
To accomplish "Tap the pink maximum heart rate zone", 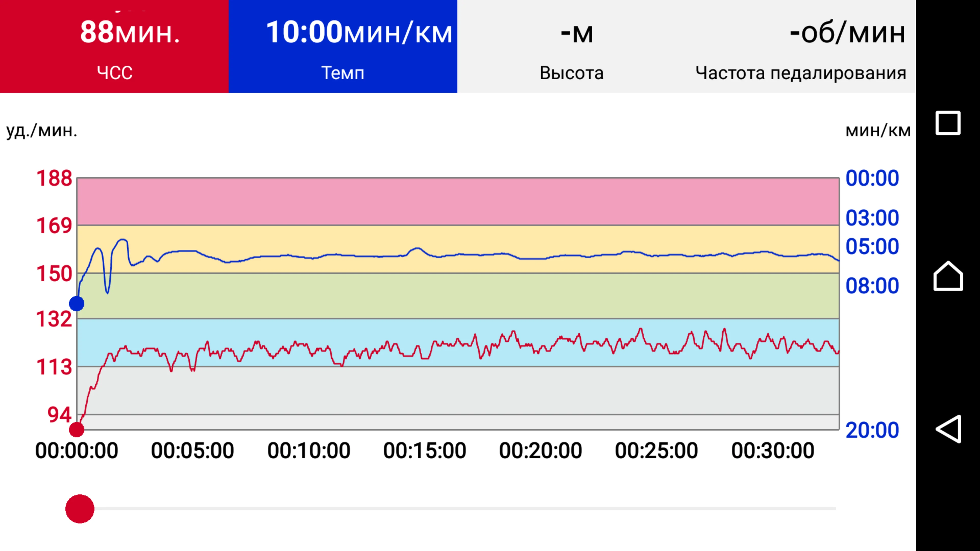I will pyautogui.click(x=457, y=202).
